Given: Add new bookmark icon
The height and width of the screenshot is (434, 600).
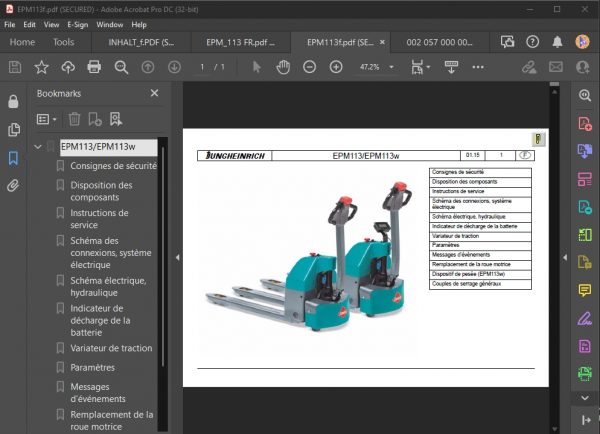Looking at the screenshot, I should tap(95, 119).
